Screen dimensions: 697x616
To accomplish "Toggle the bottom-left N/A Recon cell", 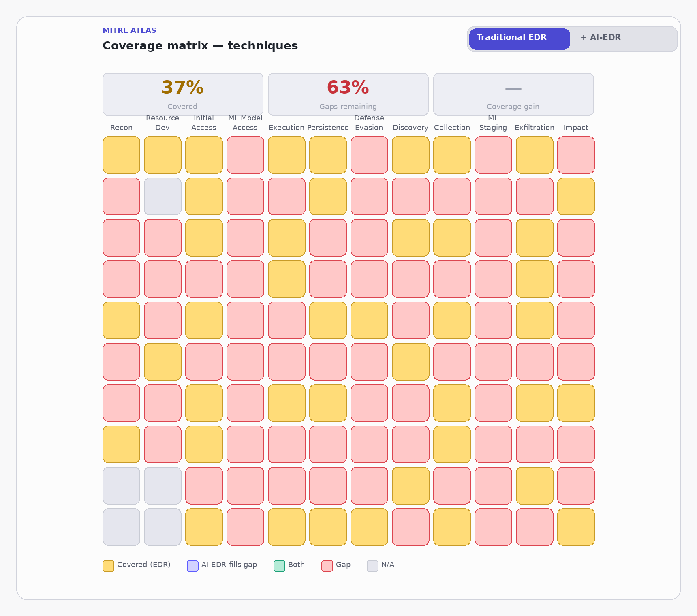I will point(121,527).
